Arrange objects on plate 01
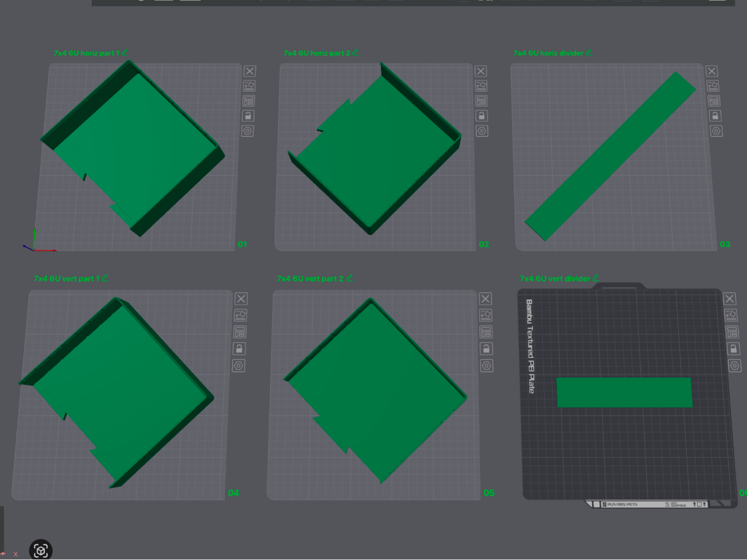Image resolution: width=747 pixels, height=560 pixels. [x=248, y=101]
